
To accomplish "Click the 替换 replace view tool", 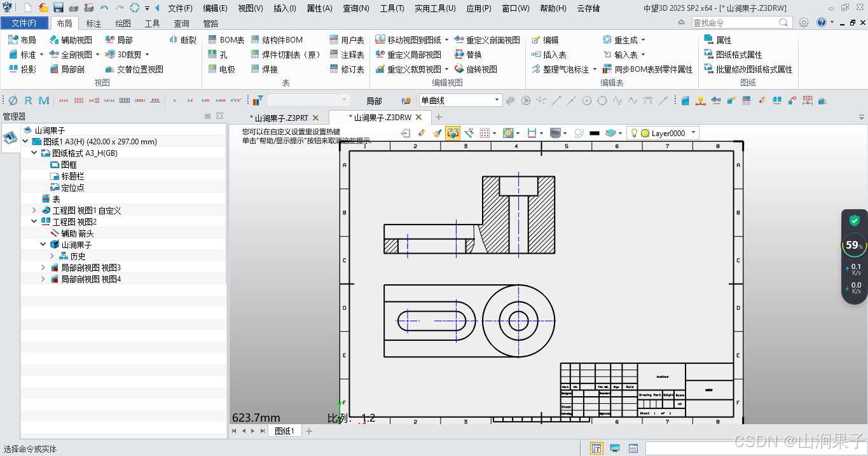I will 468,55.
